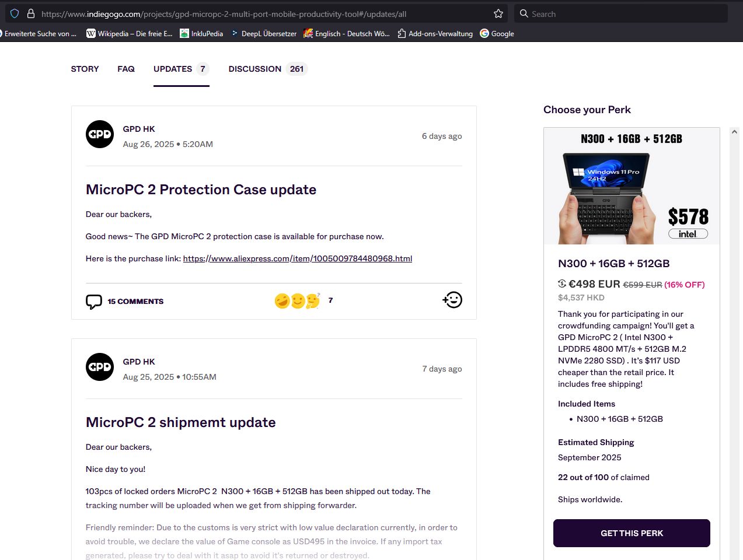Open the Discussion tab

268,69
